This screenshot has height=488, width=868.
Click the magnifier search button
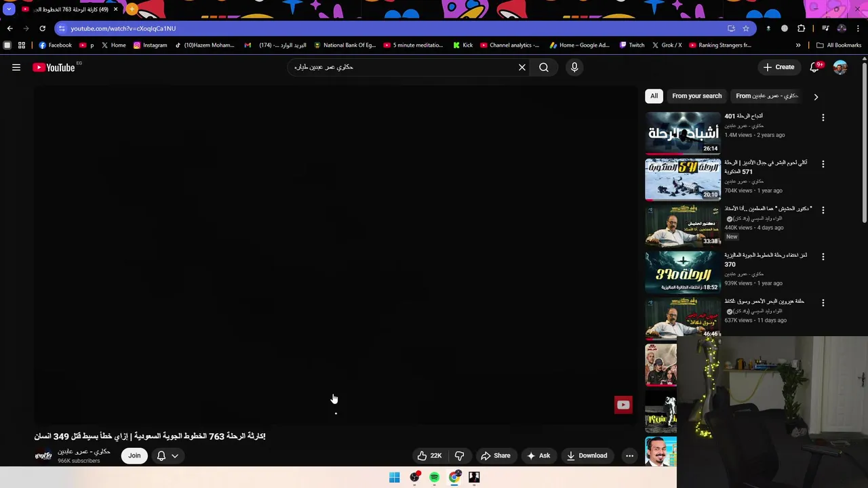(544, 67)
